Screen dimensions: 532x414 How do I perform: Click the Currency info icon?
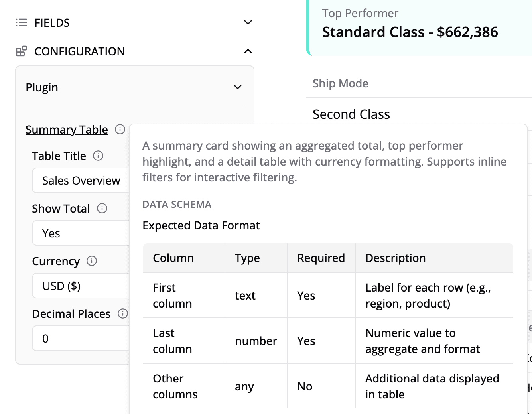coord(92,261)
